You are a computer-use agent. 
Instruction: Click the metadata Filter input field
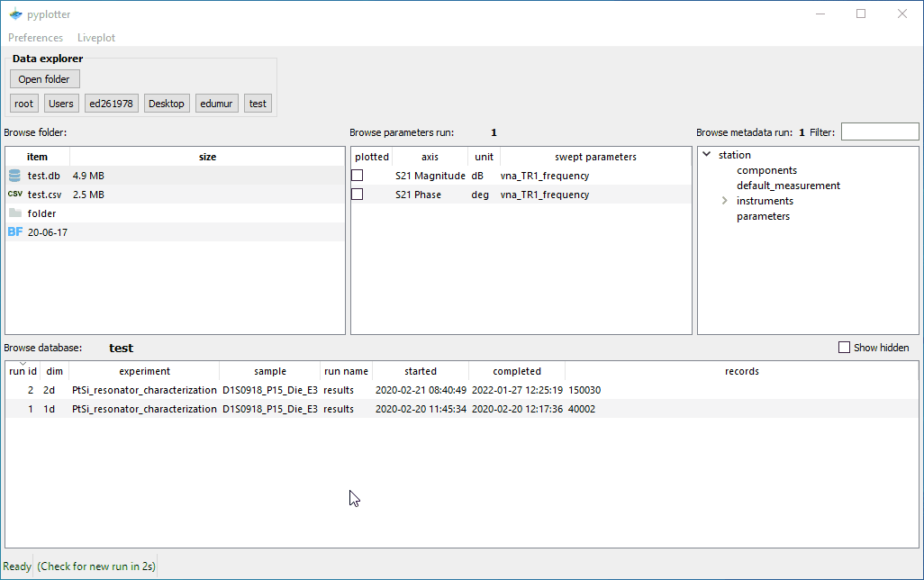(879, 132)
